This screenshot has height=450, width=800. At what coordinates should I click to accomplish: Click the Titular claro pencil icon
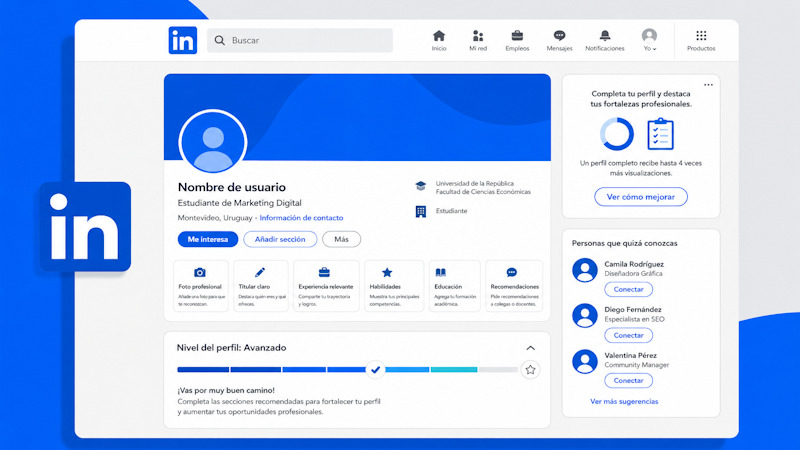(260, 272)
